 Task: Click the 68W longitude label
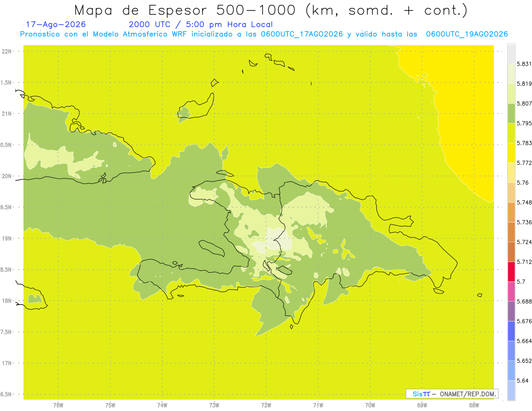tap(474, 405)
